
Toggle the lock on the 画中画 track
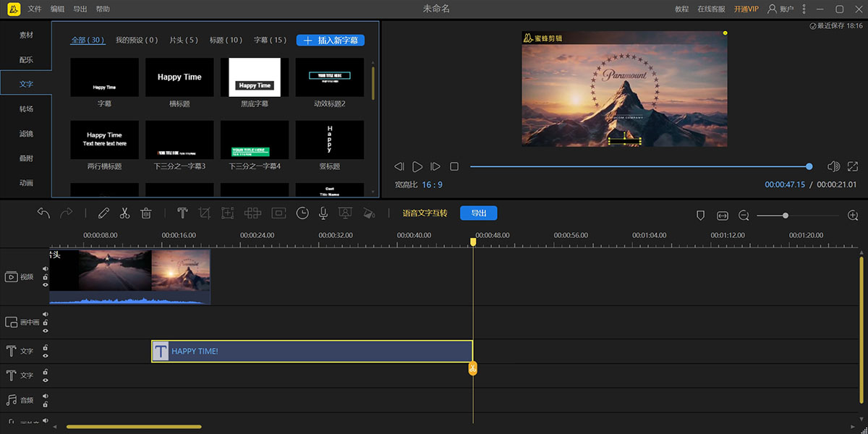[x=46, y=322]
